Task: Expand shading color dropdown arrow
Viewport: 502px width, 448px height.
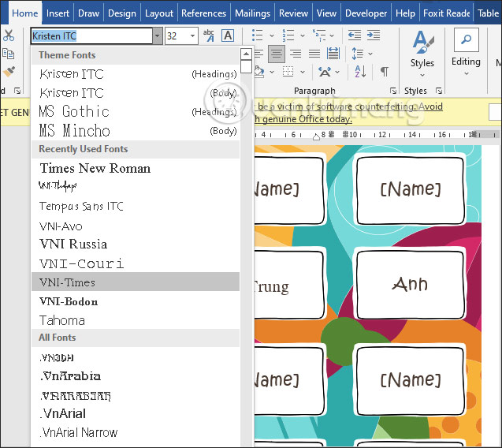Action: 272,72
